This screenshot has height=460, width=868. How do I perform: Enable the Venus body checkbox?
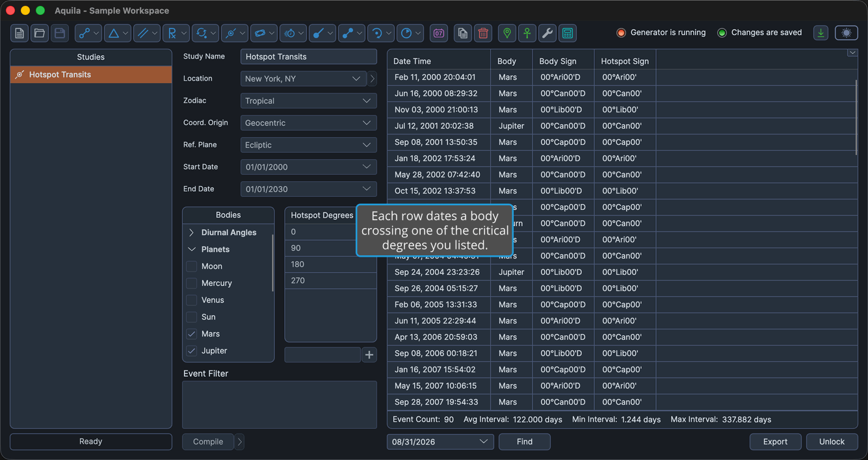pos(192,300)
